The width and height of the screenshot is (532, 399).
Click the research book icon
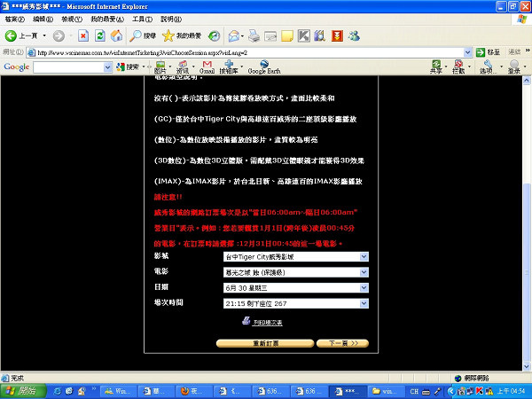click(319, 35)
